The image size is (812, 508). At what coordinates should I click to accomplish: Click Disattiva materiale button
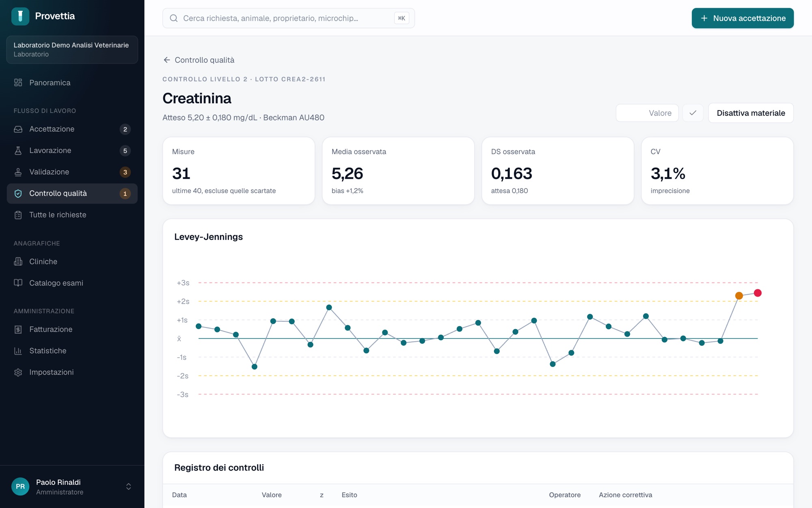pyautogui.click(x=751, y=113)
